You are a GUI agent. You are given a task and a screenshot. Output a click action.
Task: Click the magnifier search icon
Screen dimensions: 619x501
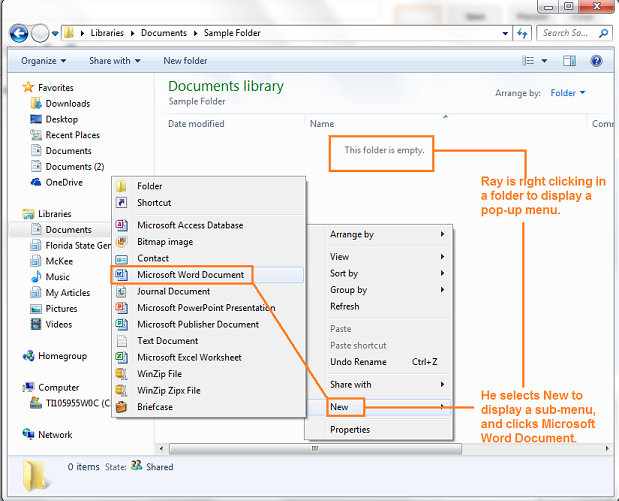coord(603,33)
